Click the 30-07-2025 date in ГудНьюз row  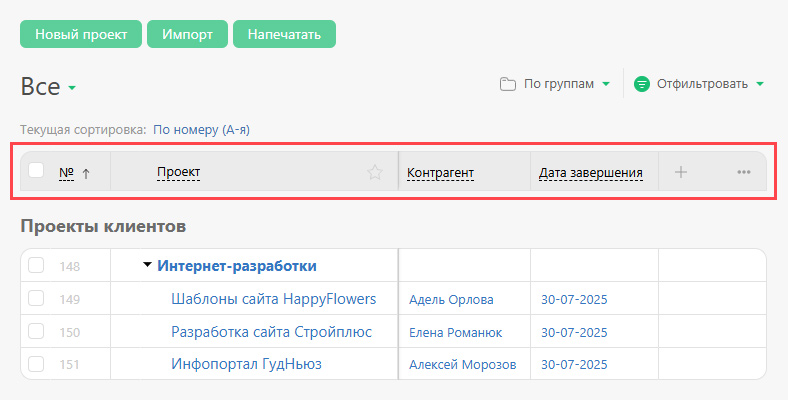point(574,365)
